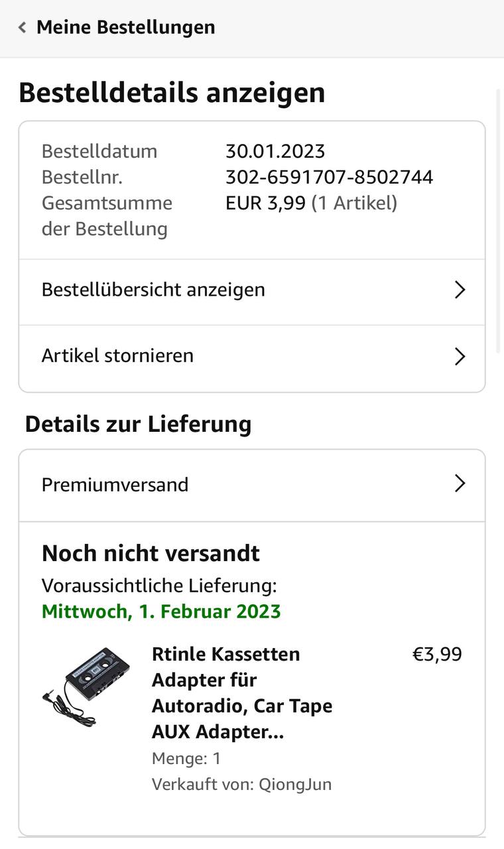Click the order number 302-6591707-8502744

pos(329,177)
